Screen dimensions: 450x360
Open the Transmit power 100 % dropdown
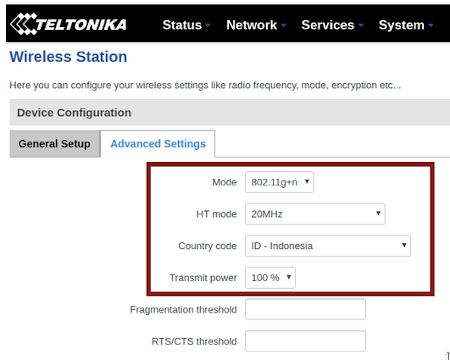click(x=270, y=277)
